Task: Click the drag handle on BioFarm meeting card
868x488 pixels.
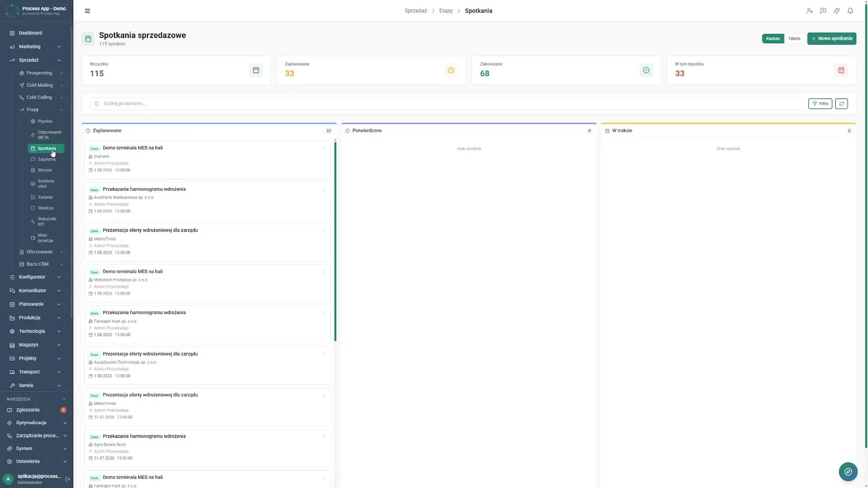Action: tap(324, 148)
